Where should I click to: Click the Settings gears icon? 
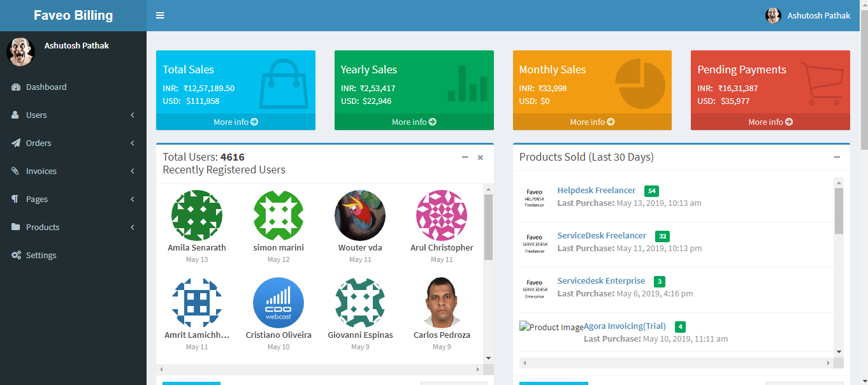click(x=16, y=256)
